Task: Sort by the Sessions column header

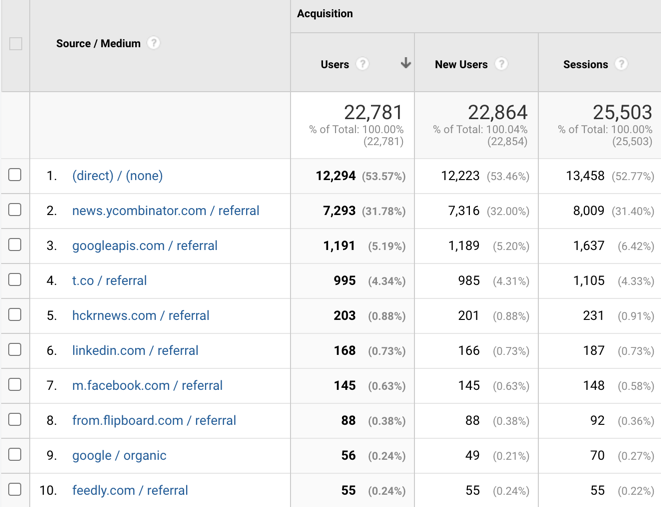Action: click(x=585, y=64)
